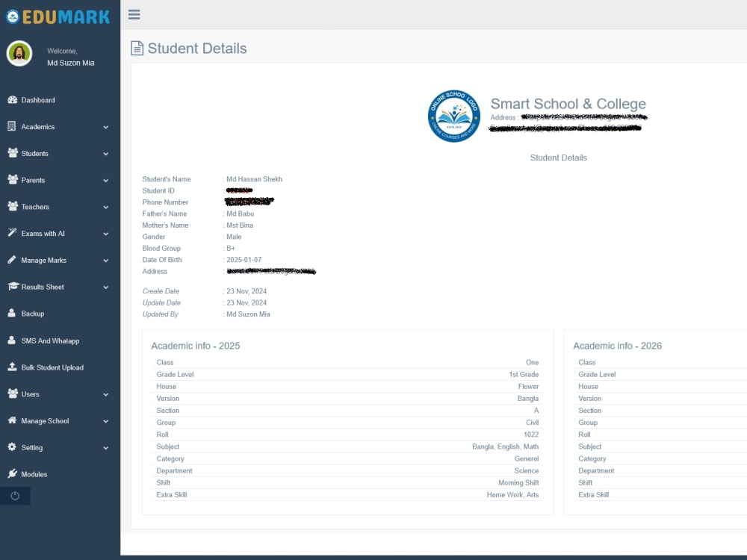Expand the Students chevron

pos(106,154)
